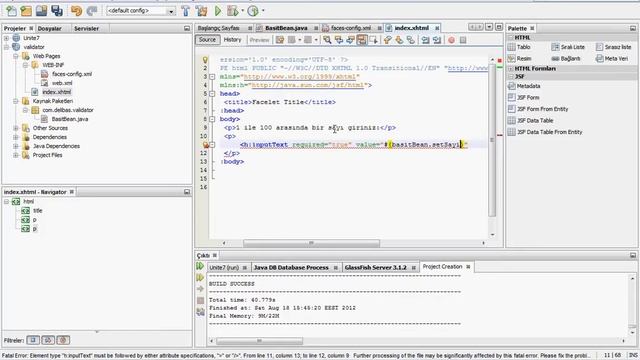Click the Re-run green arrows output icon
The width and height of the screenshot is (640, 360).
[x=200, y=266]
